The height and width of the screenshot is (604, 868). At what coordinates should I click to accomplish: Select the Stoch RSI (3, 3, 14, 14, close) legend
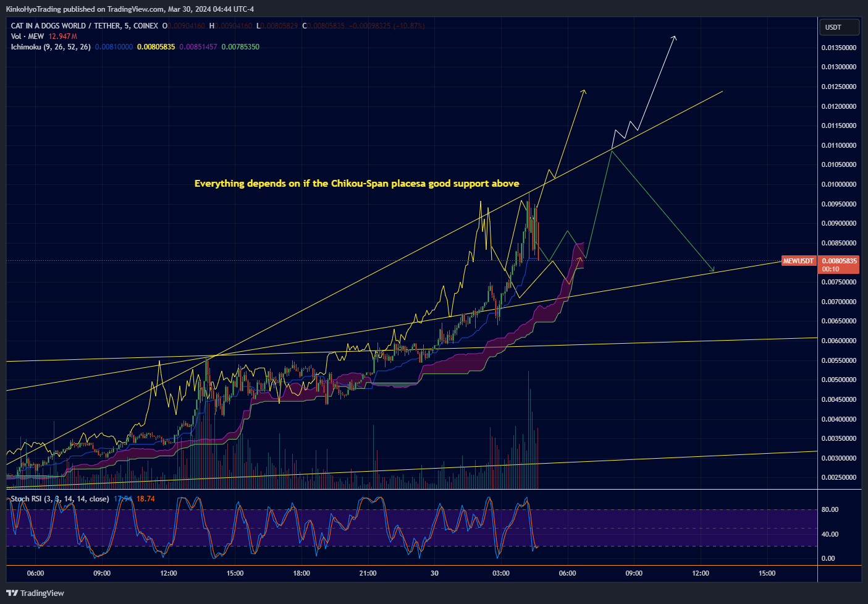(60, 499)
